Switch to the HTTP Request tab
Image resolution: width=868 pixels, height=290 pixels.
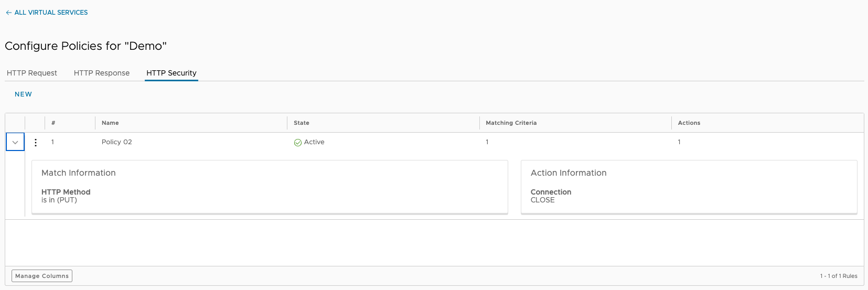[32, 73]
